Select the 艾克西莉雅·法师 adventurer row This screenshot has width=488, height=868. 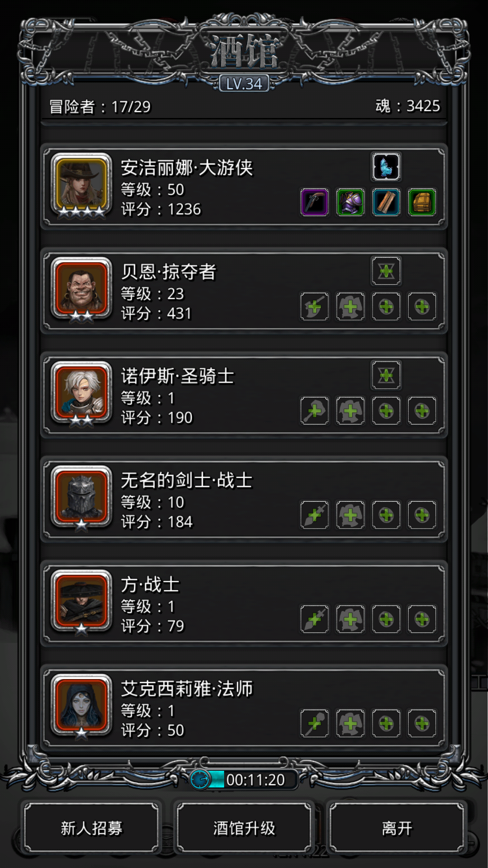(x=244, y=708)
